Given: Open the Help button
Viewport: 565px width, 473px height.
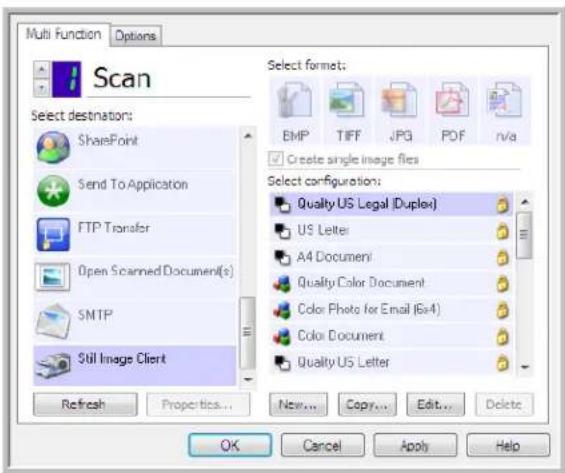Looking at the screenshot, I should coord(508,445).
